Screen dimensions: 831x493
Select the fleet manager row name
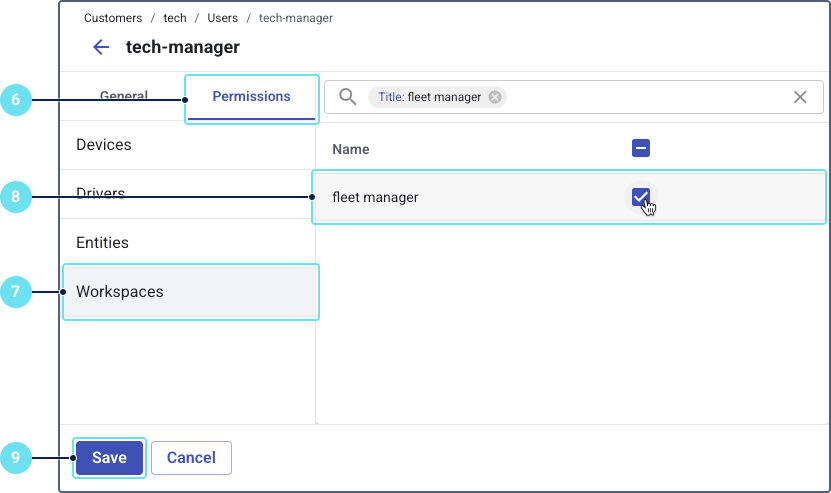point(375,197)
